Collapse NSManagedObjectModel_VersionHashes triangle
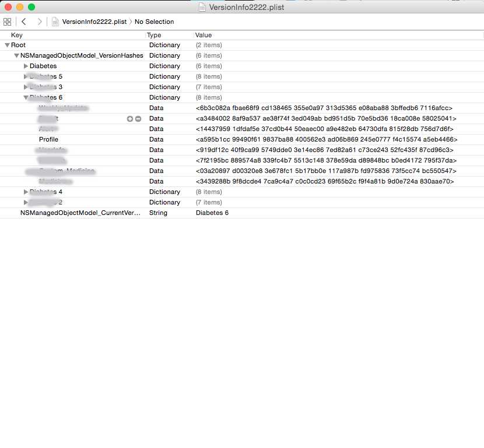The height and width of the screenshot is (448, 484). coord(17,55)
